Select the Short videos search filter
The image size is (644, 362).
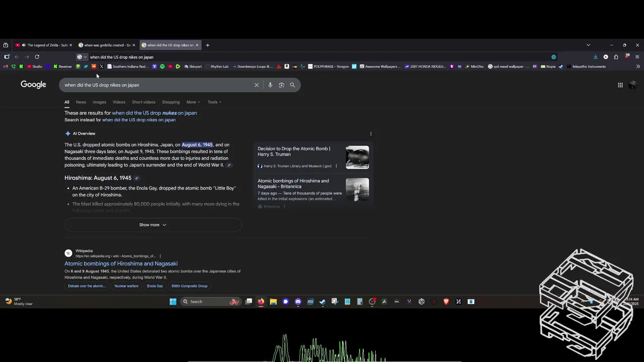click(143, 102)
